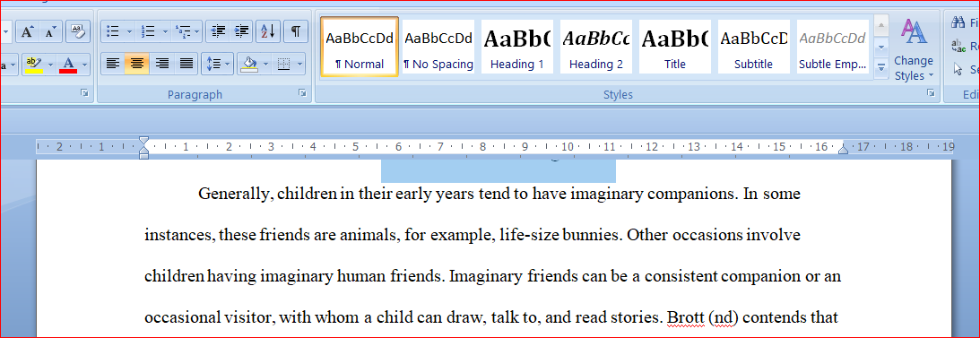Click the Styles gallery row-down arrow
Screen dimensions: 980x338
[881, 47]
